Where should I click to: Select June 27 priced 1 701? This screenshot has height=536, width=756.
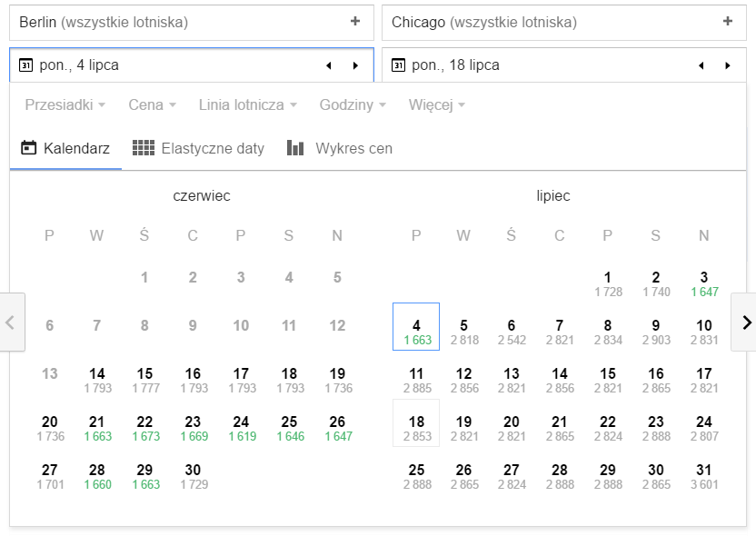tap(50, 476)
